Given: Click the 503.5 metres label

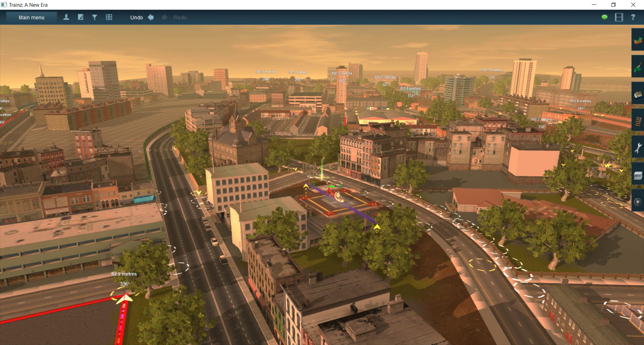Looking at the screenshot, I should point(491,70).
